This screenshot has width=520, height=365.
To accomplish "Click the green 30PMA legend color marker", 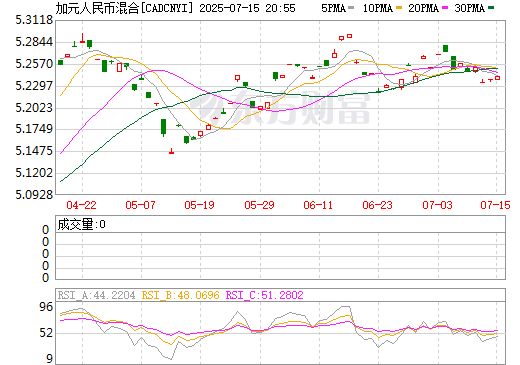I will [x=491, y=7].
